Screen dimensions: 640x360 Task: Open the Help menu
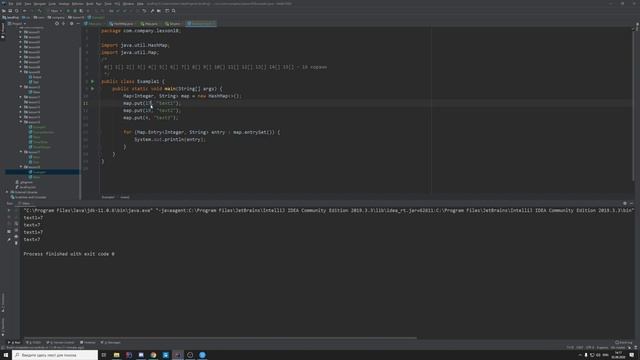pos(140,4)
